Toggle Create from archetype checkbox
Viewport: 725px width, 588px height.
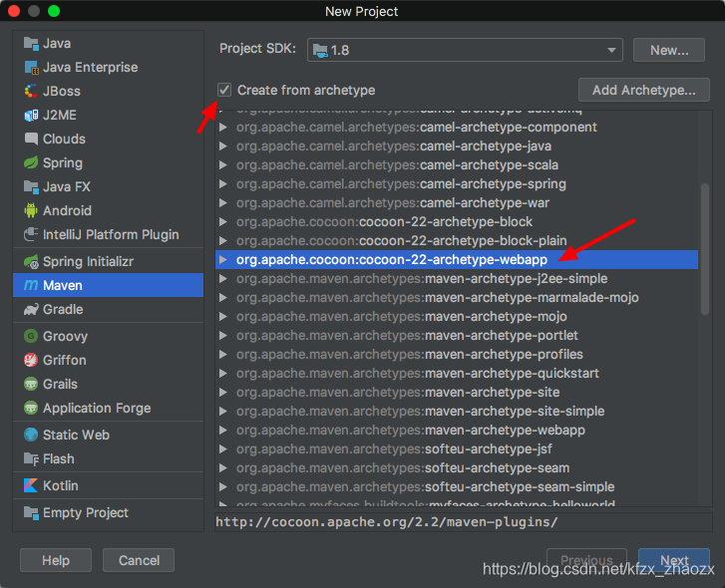(224, 90)
